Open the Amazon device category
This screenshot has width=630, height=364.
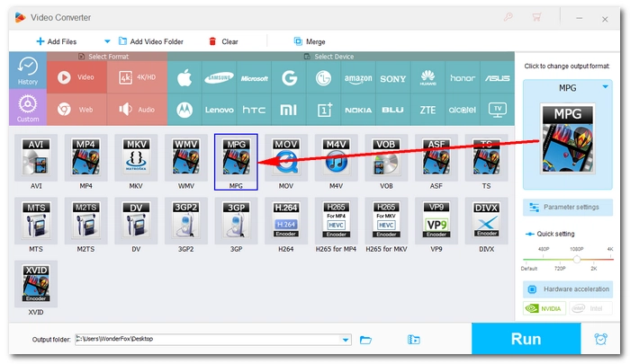pyautogui.click(x=358, y=77)
